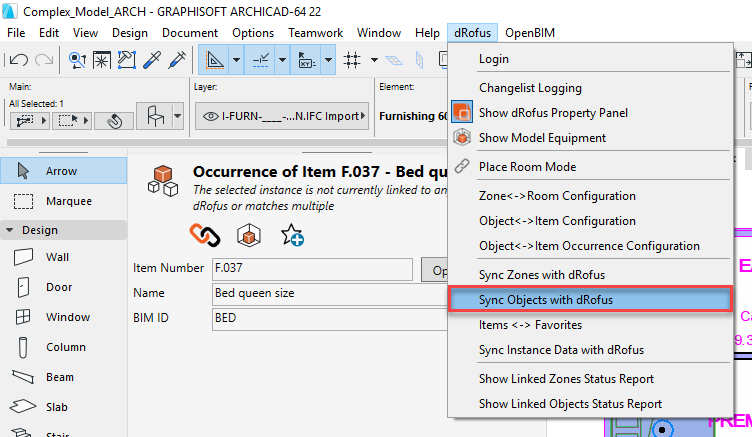Toggle layer visibility eye icon
752x437 pixels.
tap(209, 116)
